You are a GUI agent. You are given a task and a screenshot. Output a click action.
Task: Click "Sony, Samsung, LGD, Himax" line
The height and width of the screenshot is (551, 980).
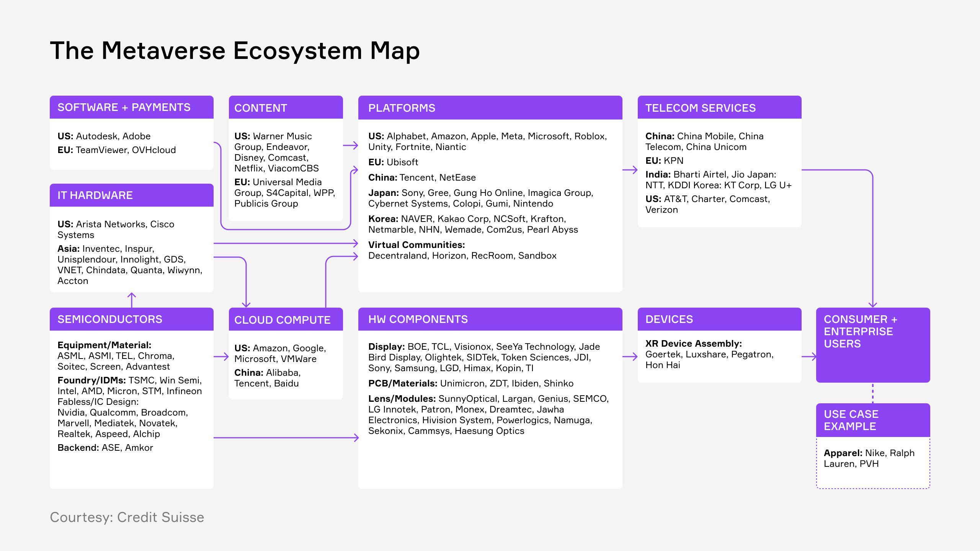[451, 368]
